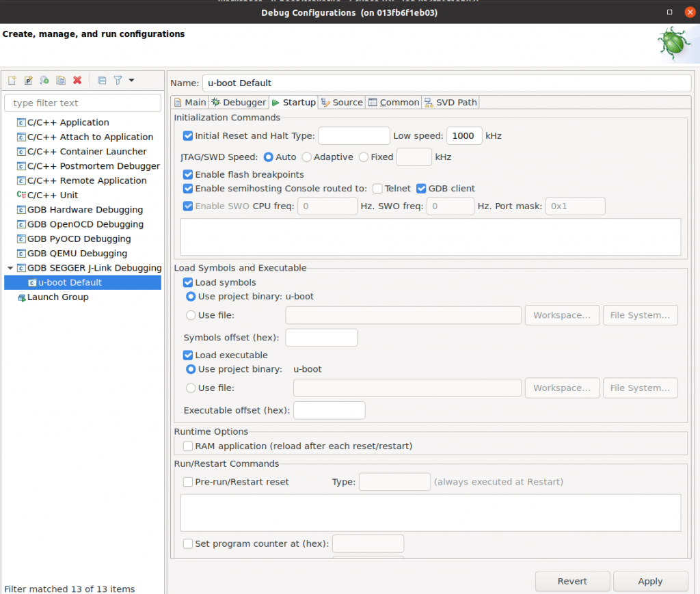The image size is (700, 594).
Task: Click the type filter text field
Action: [x=83, y=103]
